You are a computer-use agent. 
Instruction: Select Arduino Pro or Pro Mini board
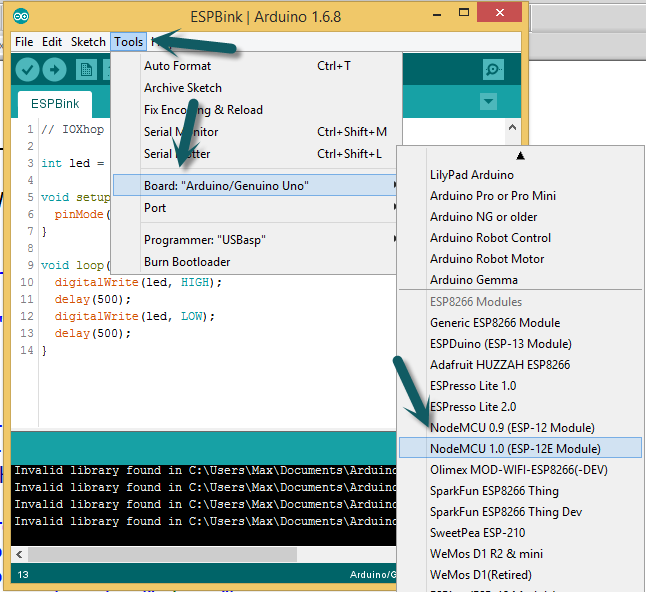pyautogui.click(x=520, y=196)
